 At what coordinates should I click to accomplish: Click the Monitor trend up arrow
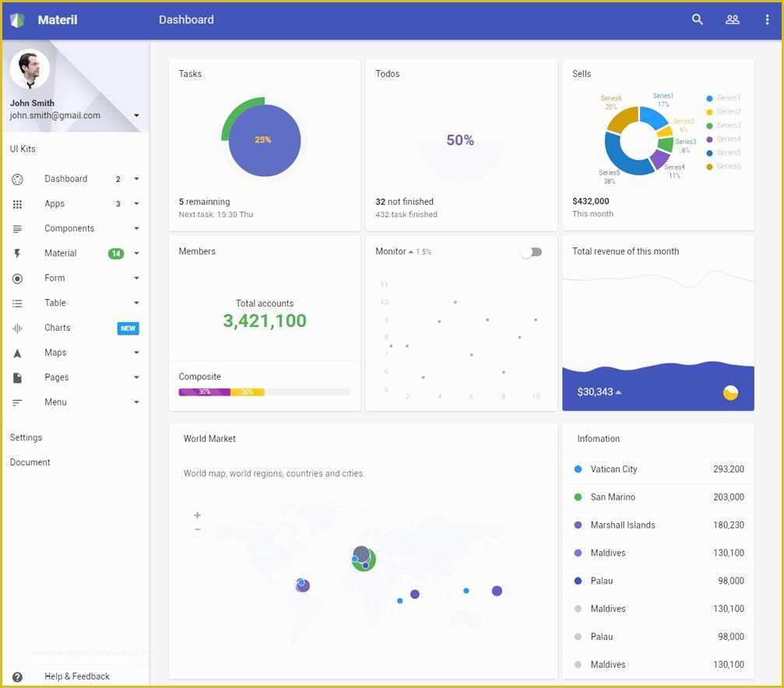[411, 252]
